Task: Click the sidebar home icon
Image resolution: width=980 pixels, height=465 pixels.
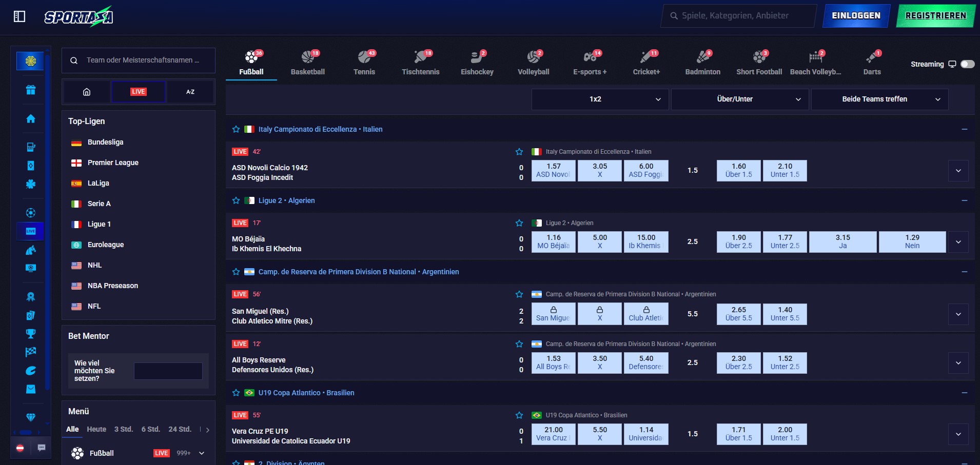Action: point(31,118)
